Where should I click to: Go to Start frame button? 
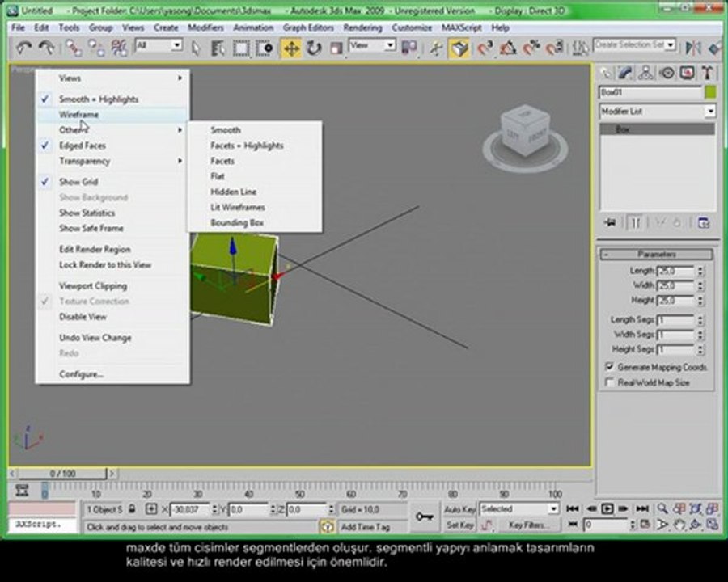(x=573, y=508)
